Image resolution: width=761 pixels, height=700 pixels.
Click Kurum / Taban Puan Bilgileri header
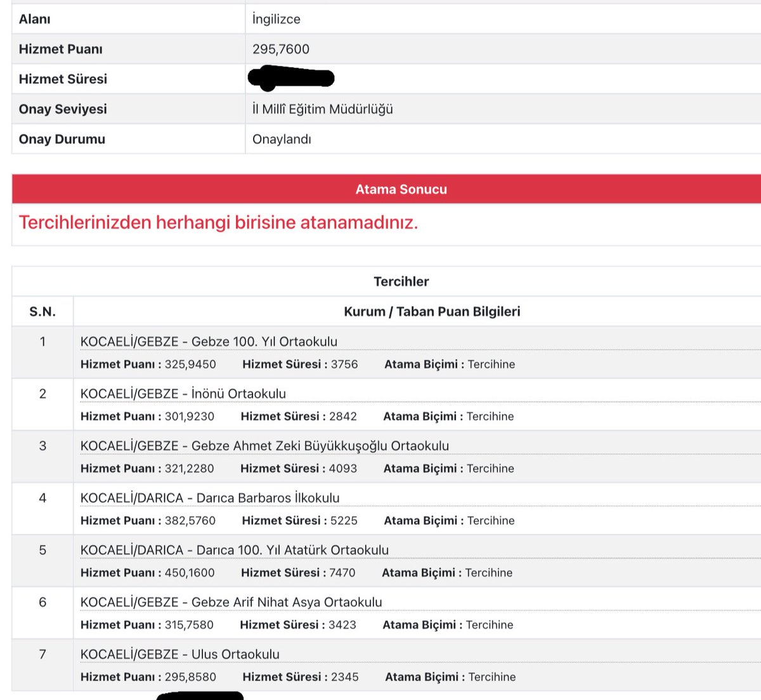coord(432,311)
